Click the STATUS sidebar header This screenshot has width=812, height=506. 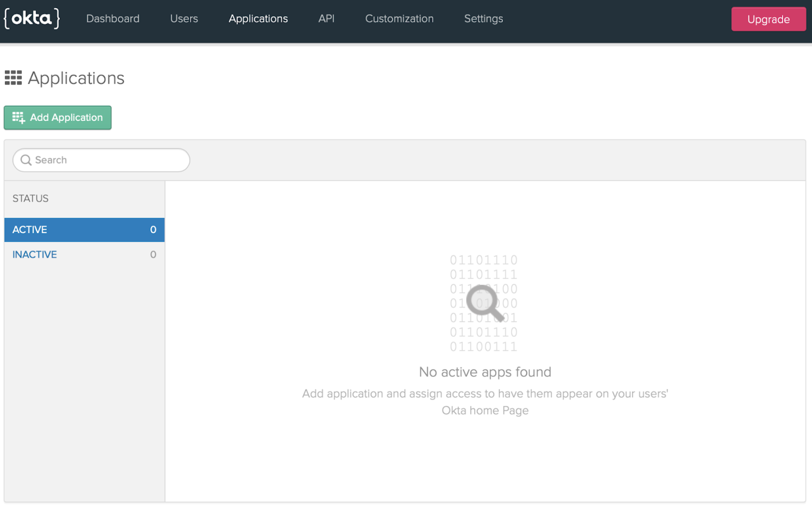(x=30, y=198)
